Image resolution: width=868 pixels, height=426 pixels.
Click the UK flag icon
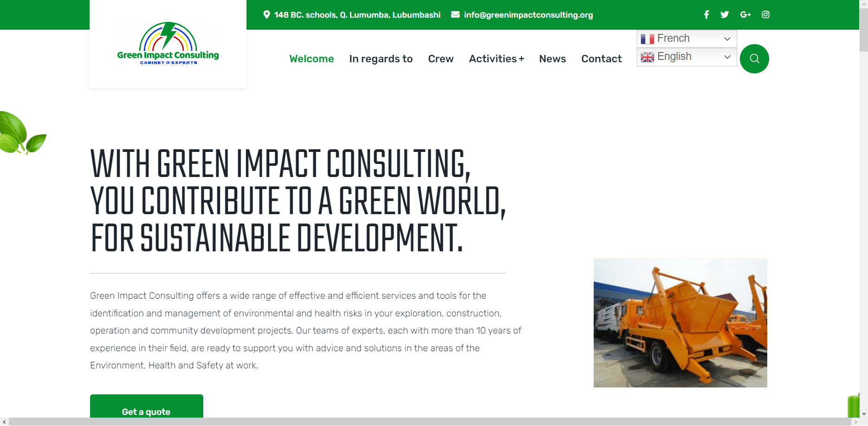(648, 57)
